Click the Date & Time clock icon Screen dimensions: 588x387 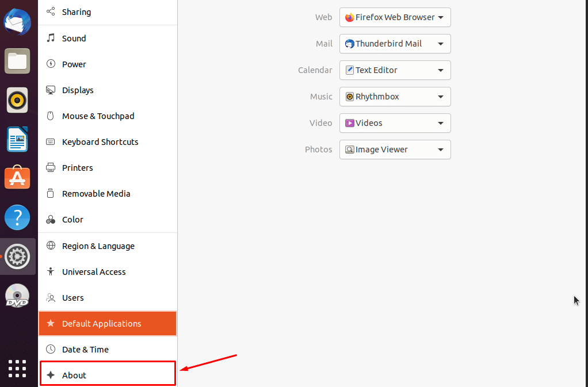(x=51, y=349)
